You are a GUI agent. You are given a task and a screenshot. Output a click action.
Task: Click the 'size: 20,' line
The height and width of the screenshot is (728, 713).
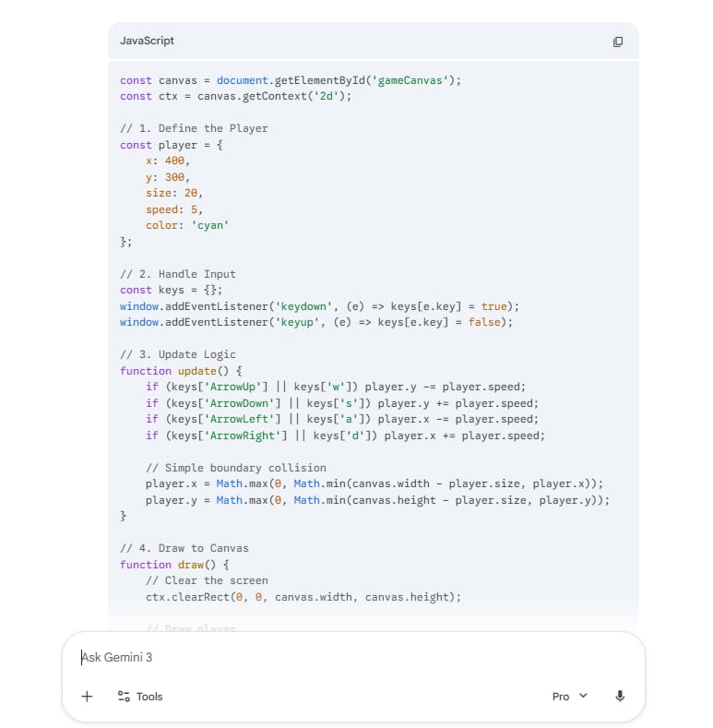174,193
